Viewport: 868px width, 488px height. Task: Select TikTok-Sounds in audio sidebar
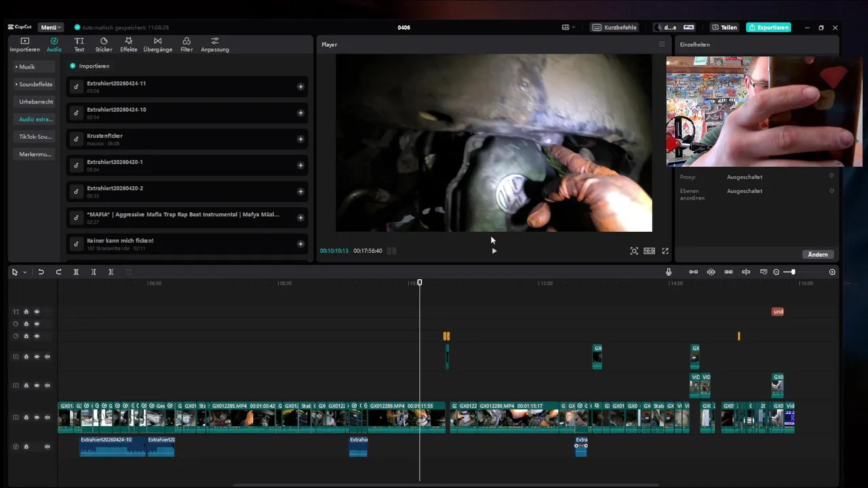pyautogui.click(x=33, y=136)
